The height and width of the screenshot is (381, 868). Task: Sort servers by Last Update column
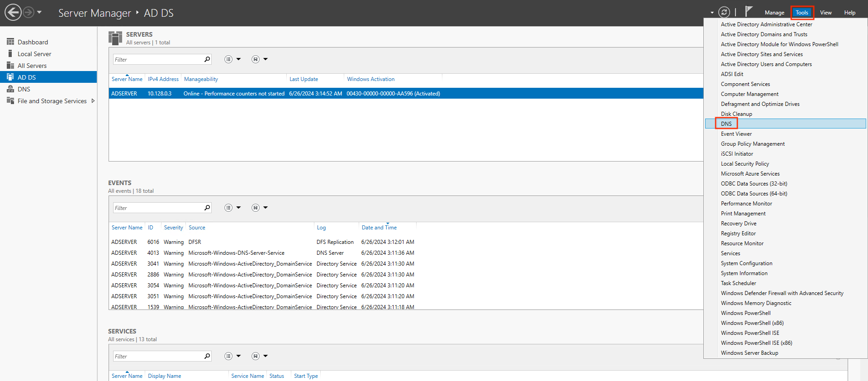304,79
